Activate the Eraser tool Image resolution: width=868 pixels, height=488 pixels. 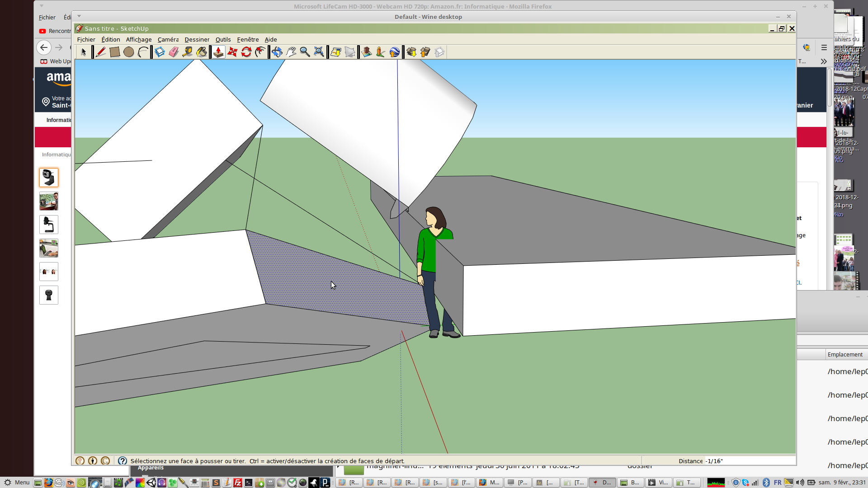coord(174,52)
